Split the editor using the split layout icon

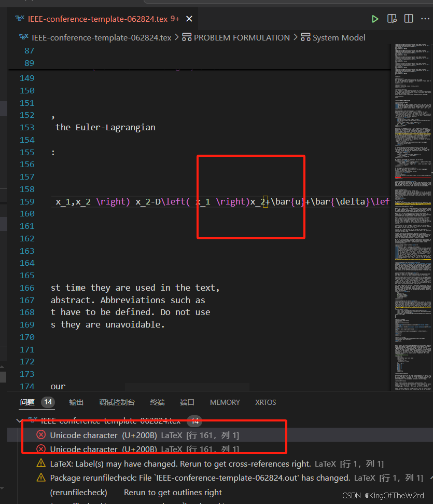tap(409, 18)
